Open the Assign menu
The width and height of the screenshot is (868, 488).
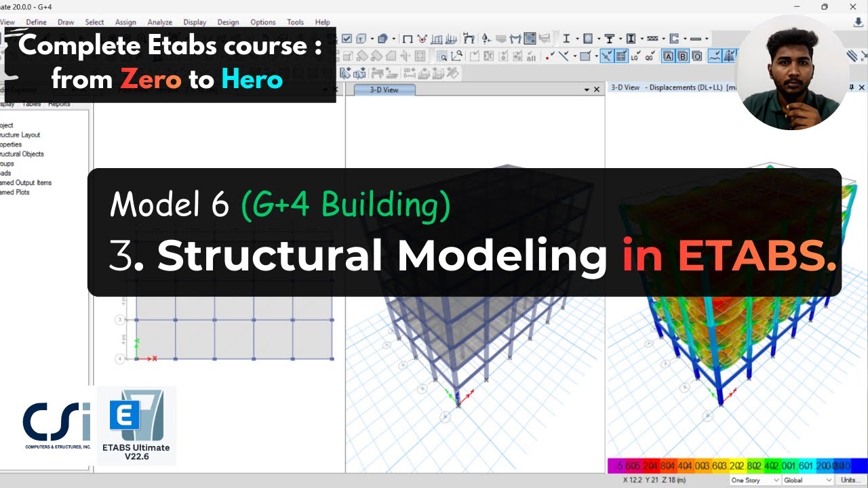point(125,22)
